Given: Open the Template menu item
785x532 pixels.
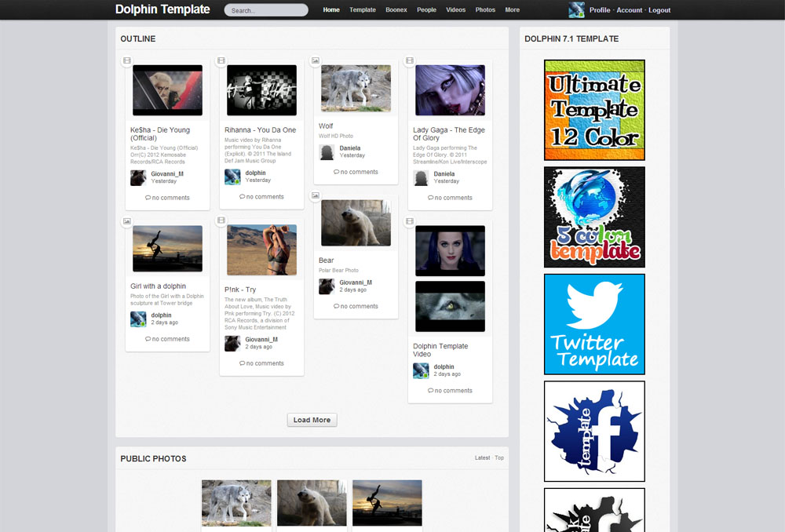Looking at the screenshot, I should tap(363, 10).
